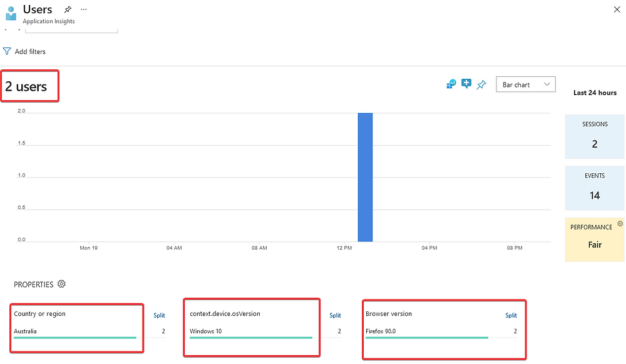Click the Performance tile gear icon
The image size is (626, 364).
click(620, 224)
